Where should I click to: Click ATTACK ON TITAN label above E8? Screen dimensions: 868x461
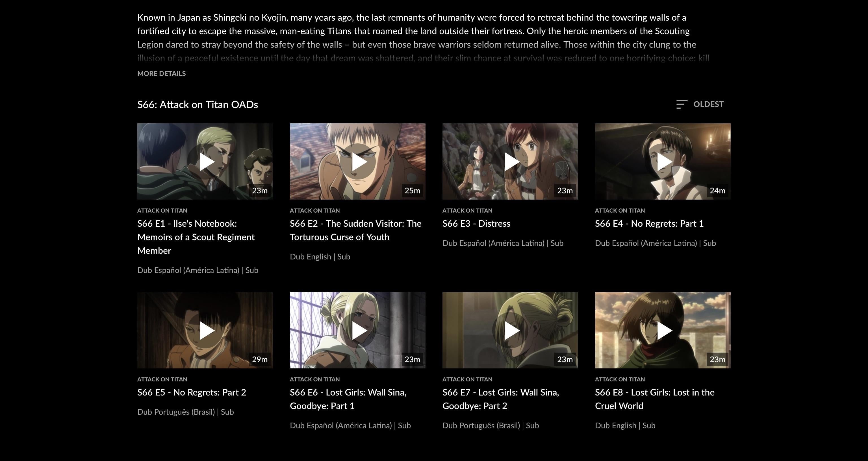(x=620, y=379)
